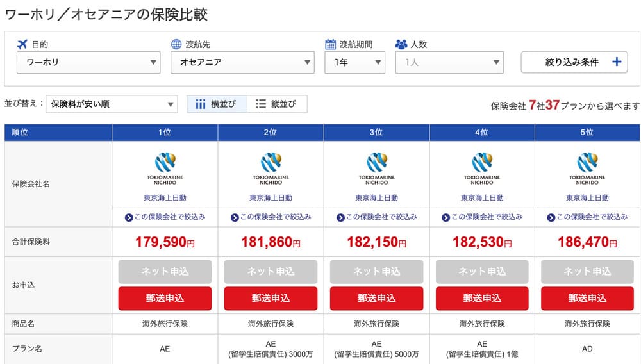
Task: Click the plus icon on 絞り込み条件
Action: coord(617,62)
